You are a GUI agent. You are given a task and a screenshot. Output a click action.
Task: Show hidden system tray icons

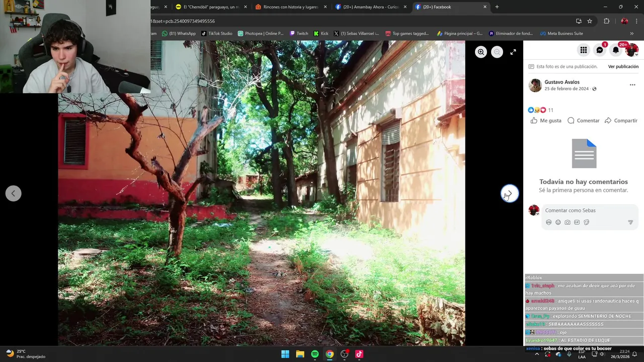pyautogui.click(x=537, y=354)
